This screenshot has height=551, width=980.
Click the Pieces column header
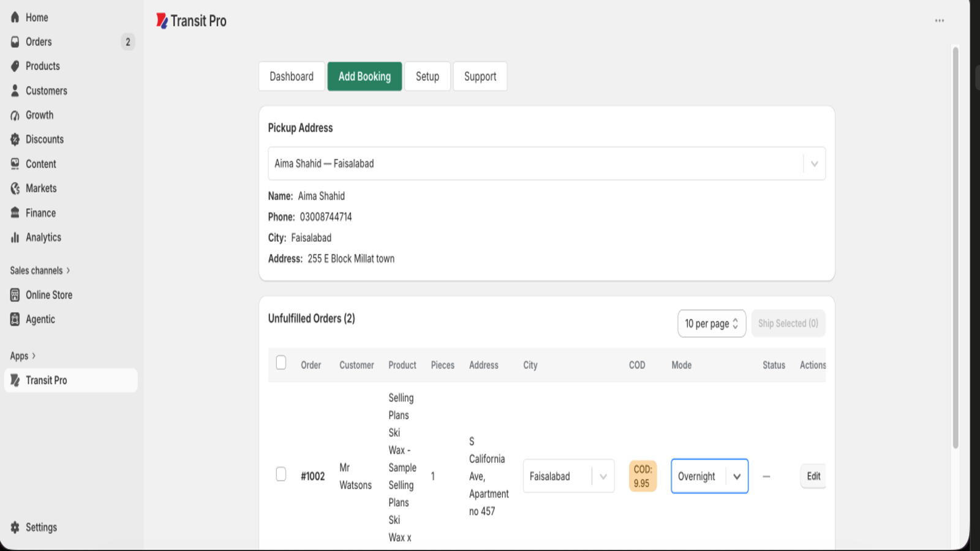click(443, 365)
